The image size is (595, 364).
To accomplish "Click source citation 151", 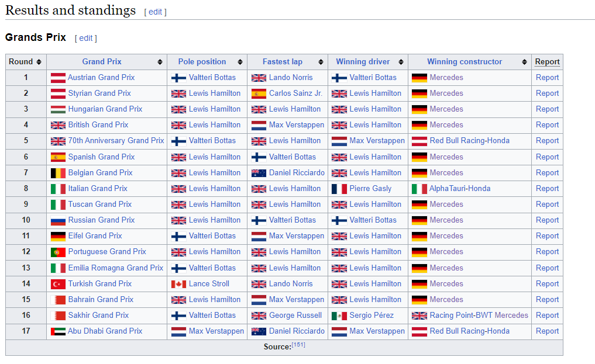I will [x=298, y=345].
